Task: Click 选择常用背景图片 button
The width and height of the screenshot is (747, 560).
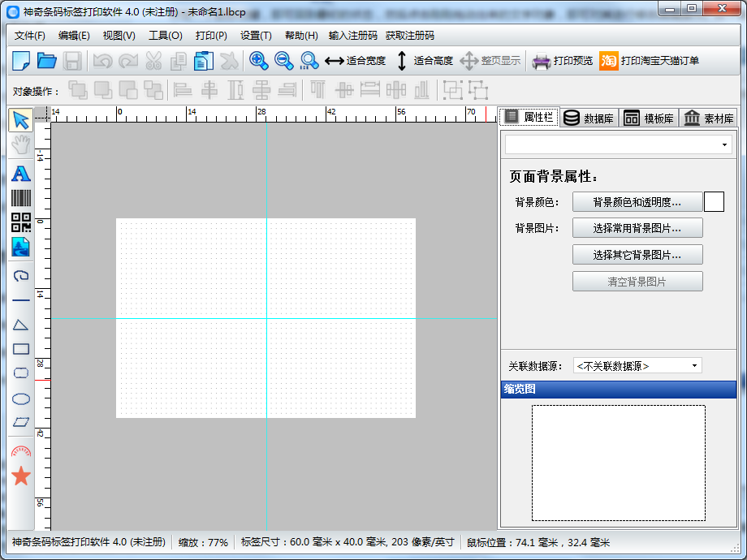Action: click(638, 228)
